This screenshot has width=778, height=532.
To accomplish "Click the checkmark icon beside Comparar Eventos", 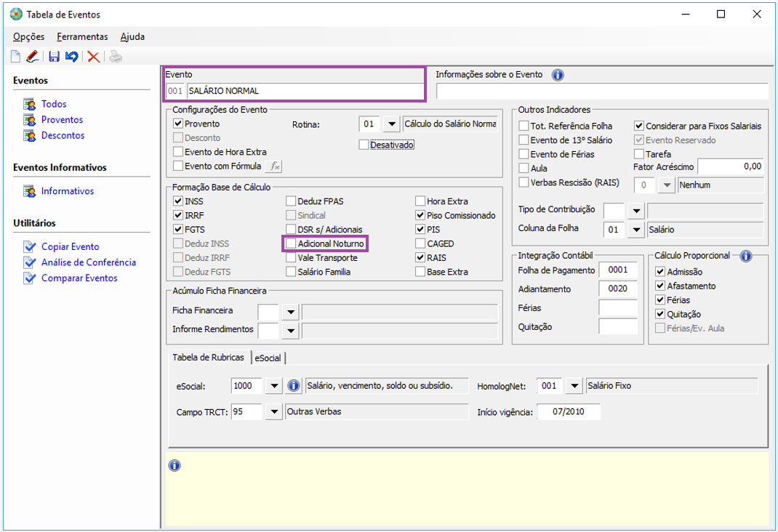I will tap(30, 278).
